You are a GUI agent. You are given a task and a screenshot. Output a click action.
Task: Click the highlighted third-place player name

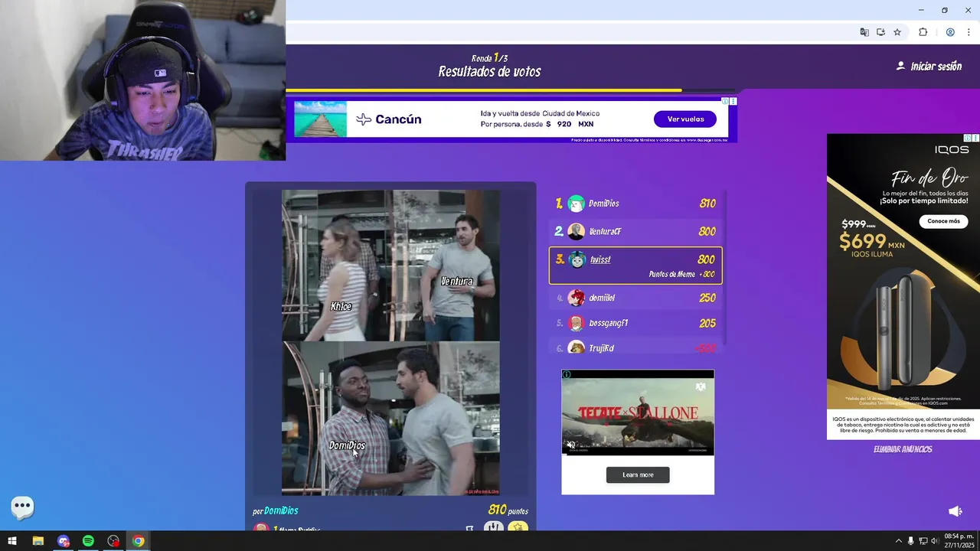coord(600,260)
